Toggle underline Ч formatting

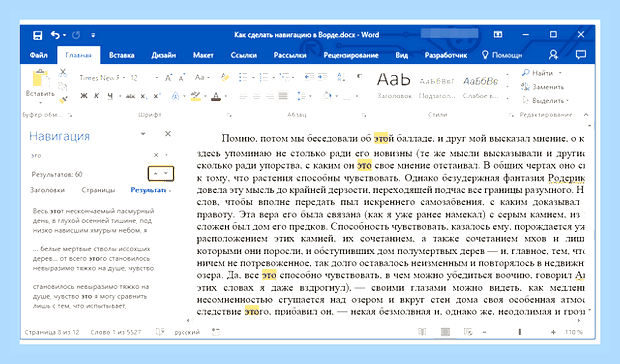coord(110,96)
